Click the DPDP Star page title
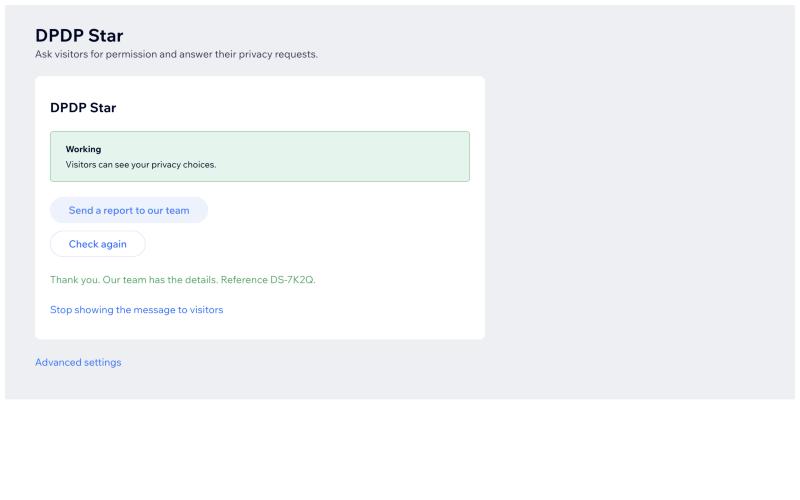 tap(79, 36)
